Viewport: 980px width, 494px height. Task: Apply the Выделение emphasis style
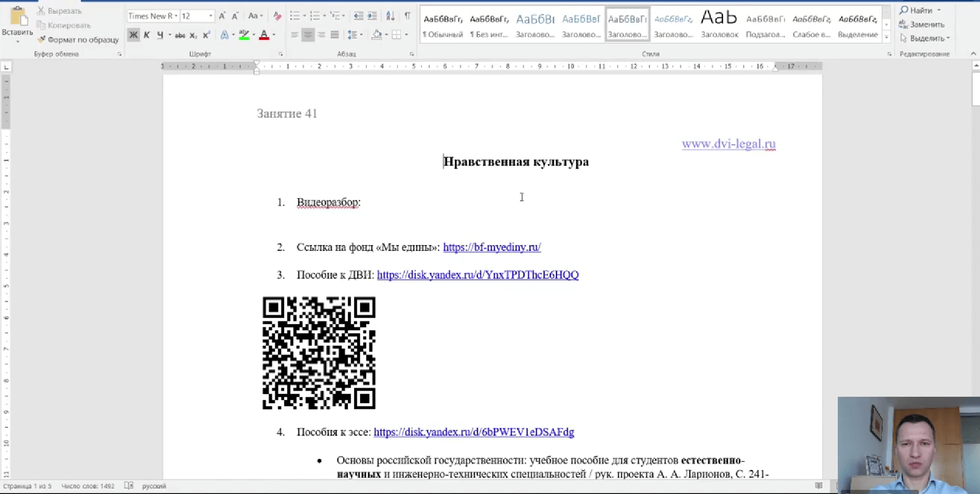point(858,25)
